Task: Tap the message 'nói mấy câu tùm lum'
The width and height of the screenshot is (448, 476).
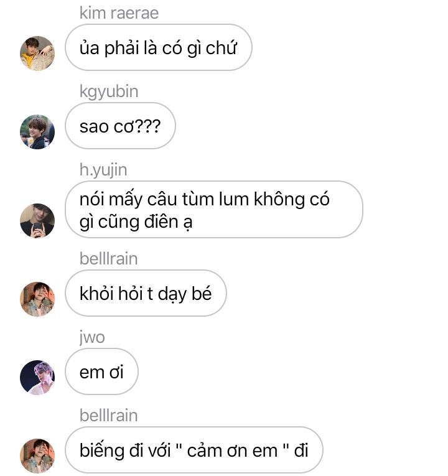Action: coord(214,210)
